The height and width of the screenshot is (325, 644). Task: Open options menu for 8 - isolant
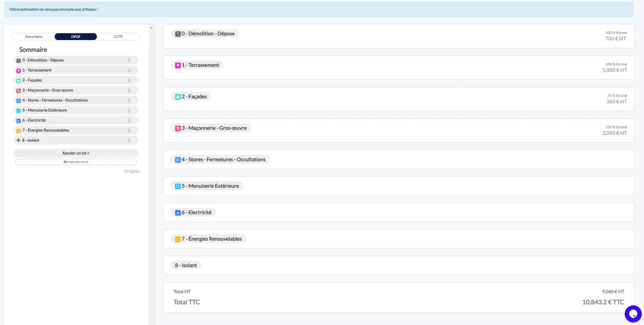(129, 141)
